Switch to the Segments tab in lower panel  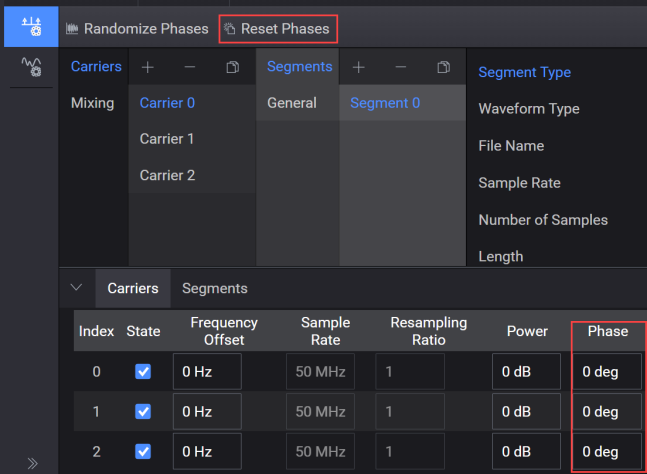coord(215,288)
